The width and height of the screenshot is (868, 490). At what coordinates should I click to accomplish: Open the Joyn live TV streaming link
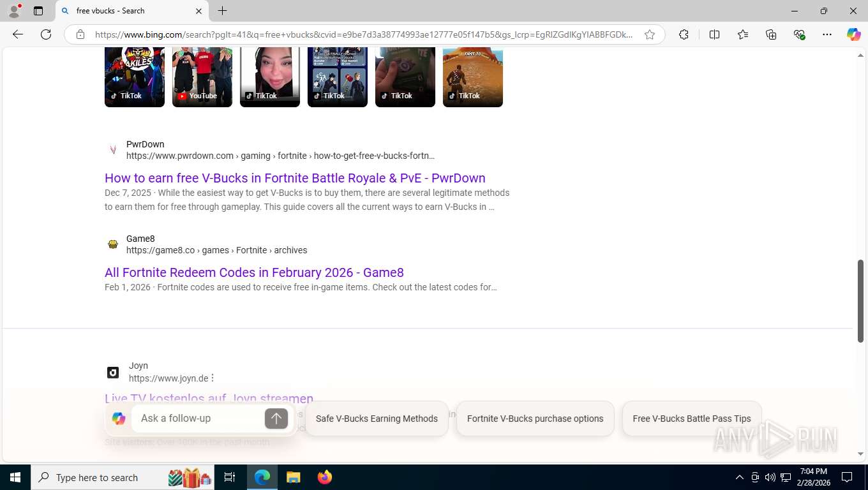(x=209, y=399)
